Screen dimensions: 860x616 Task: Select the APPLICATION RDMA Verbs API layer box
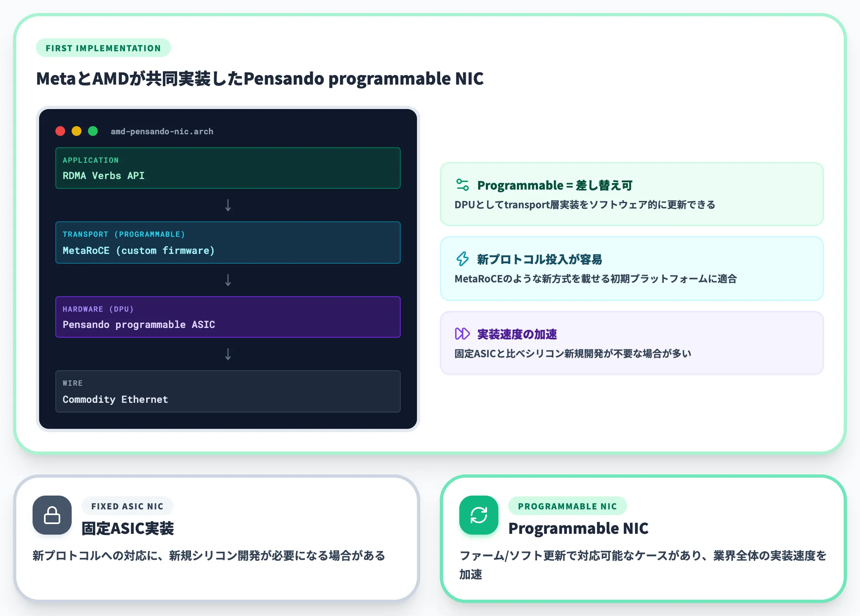[x=228, y=168]
